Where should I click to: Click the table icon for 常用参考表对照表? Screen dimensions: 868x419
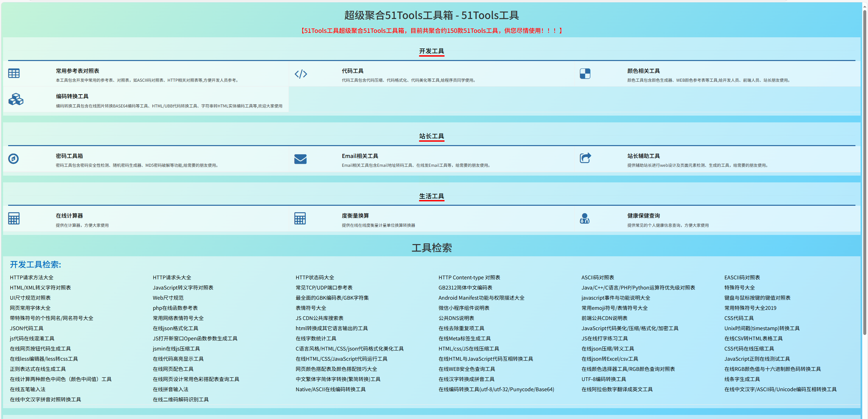point(14,74)
